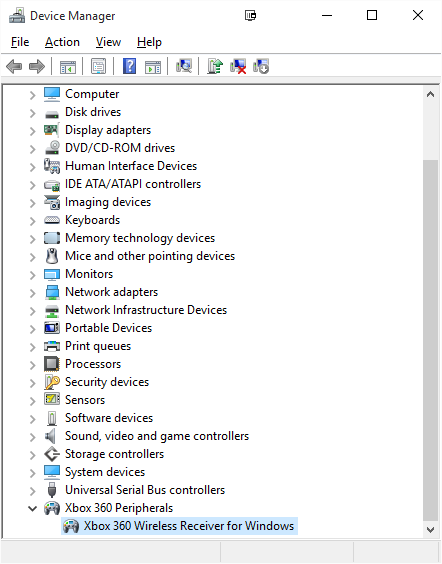Click the Sound speaker icon
The image size is (442, 564).
point(50,436)
